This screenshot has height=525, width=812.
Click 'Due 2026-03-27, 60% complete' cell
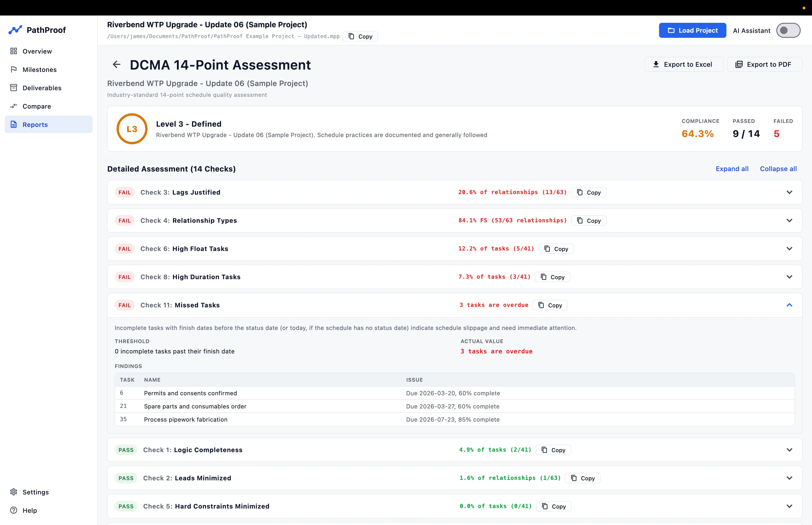[453, 406]
